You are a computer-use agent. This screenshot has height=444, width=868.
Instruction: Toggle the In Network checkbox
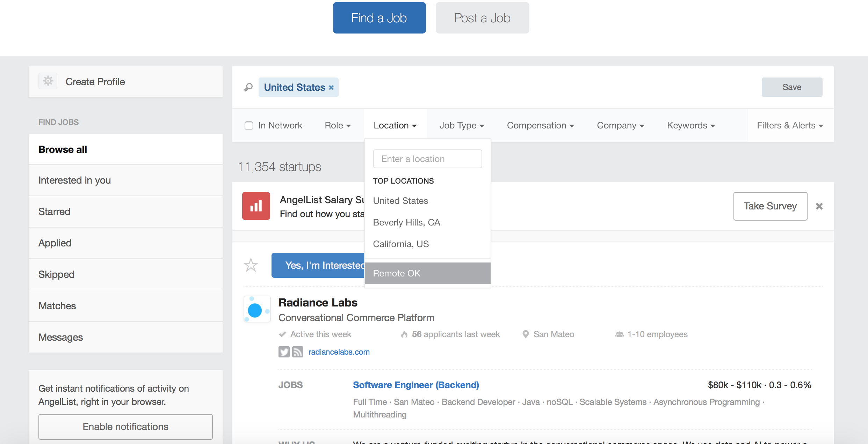point(249,126)
